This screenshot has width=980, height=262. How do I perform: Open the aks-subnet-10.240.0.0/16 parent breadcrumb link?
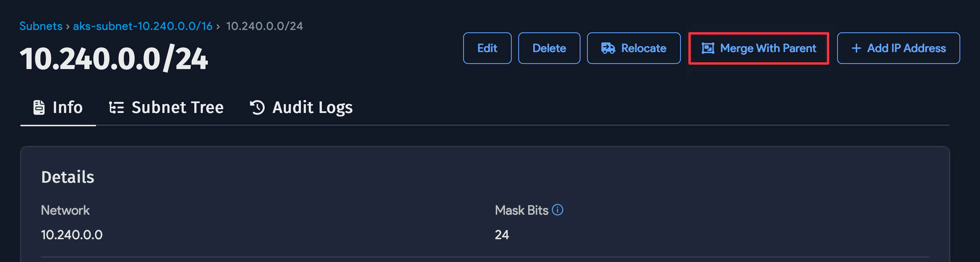click(x=143, y=26)
